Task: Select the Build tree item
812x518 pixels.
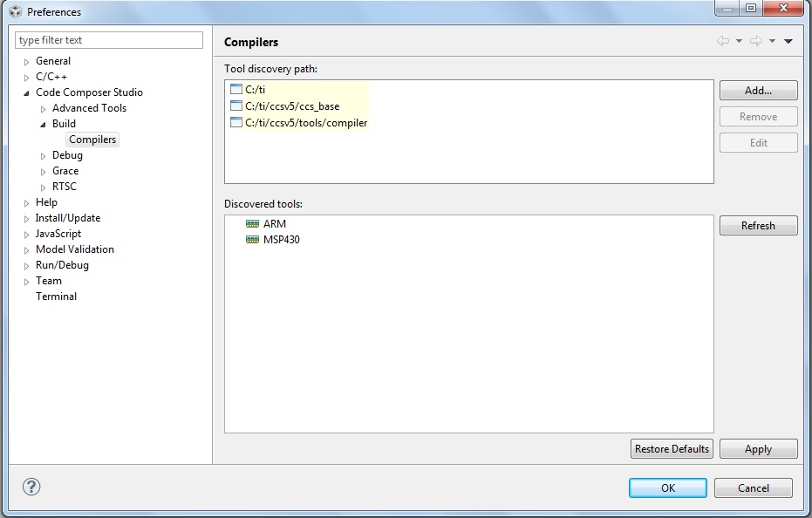Action: point(64,123)
